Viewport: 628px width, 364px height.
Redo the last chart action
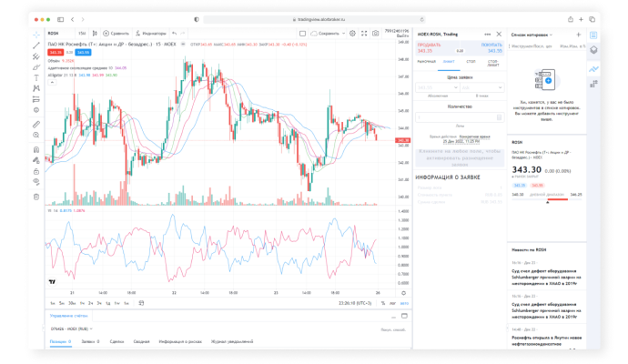pos(183,34)
